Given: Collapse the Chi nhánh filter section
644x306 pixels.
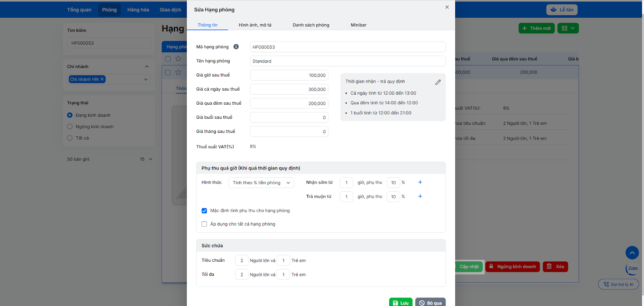Looking at the screenshot, I should [x=147, y=66].
